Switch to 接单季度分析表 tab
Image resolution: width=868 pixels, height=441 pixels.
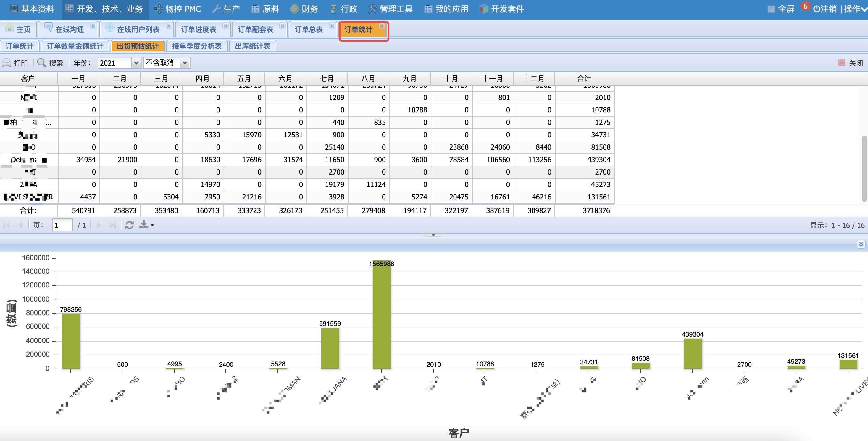197,46
